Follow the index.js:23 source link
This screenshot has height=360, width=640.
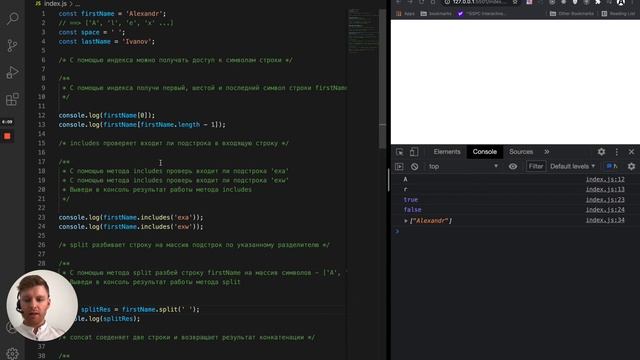coord(605,200)
